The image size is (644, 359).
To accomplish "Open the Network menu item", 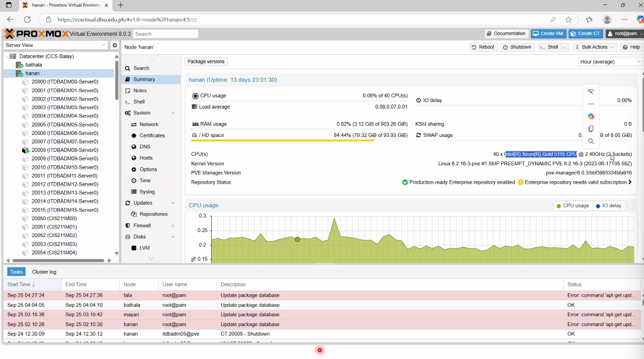I will pos(148,124).
